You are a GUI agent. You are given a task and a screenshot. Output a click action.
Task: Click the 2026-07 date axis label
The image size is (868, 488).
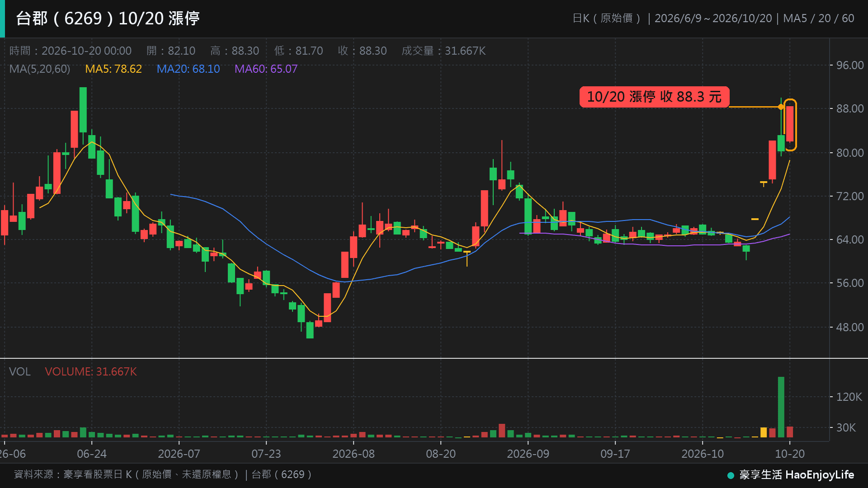tap(179, 454)
